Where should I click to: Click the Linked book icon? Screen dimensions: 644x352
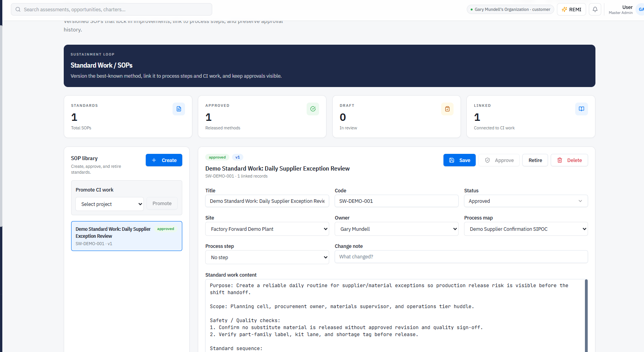tap(581, 109)
